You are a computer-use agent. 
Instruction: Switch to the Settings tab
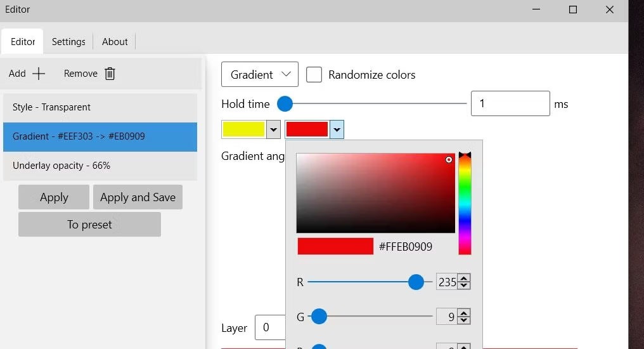68,42
